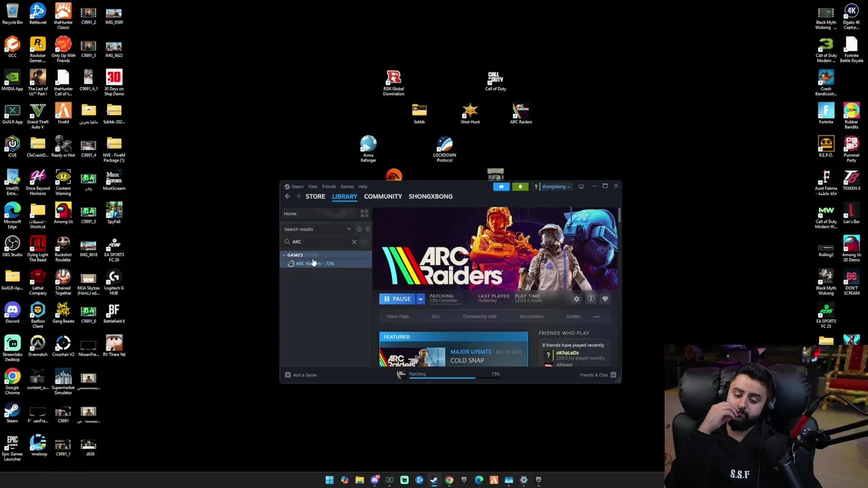868x488 pixels.
Task: Open the SHONGXBONG profile tab
Action: (x=431, y=197)
